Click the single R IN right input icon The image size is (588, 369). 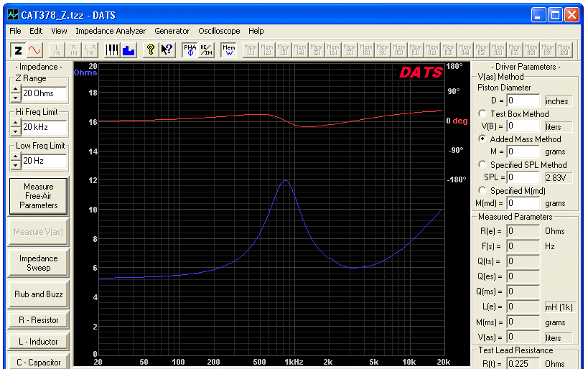point(73,50)
